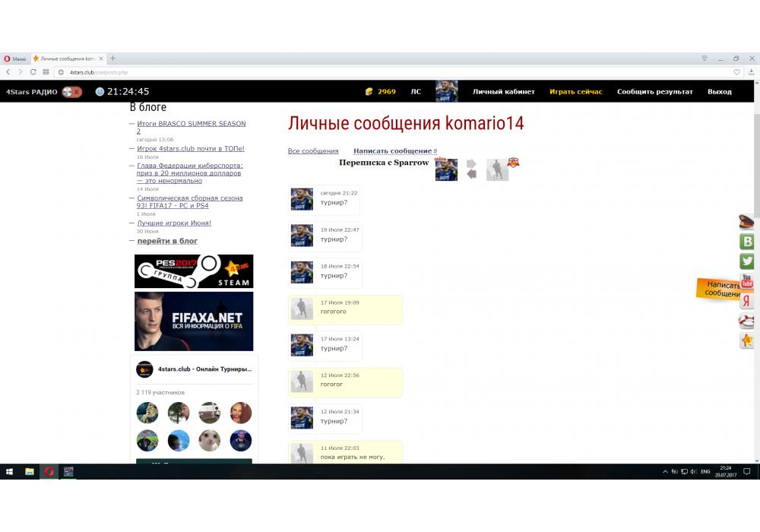Click the 19 Июля 22:47 message
This screenshot has width=760, height=532.
coord(325,236)
